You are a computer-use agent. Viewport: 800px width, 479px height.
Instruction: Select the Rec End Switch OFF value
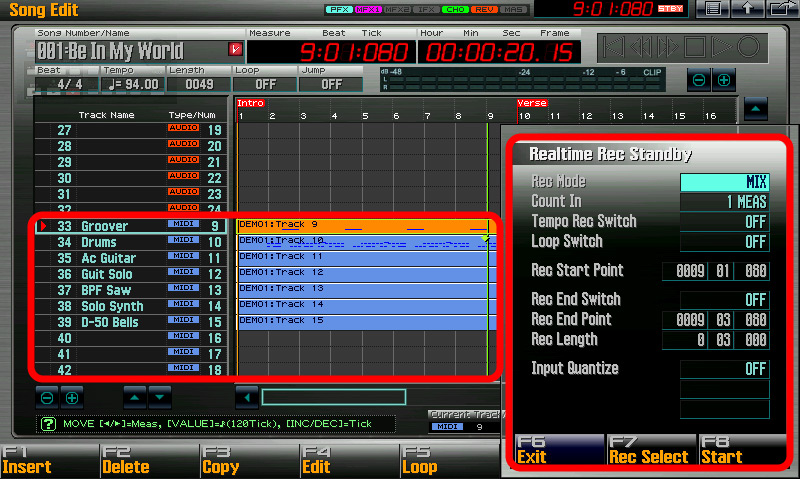coord(724,300)
